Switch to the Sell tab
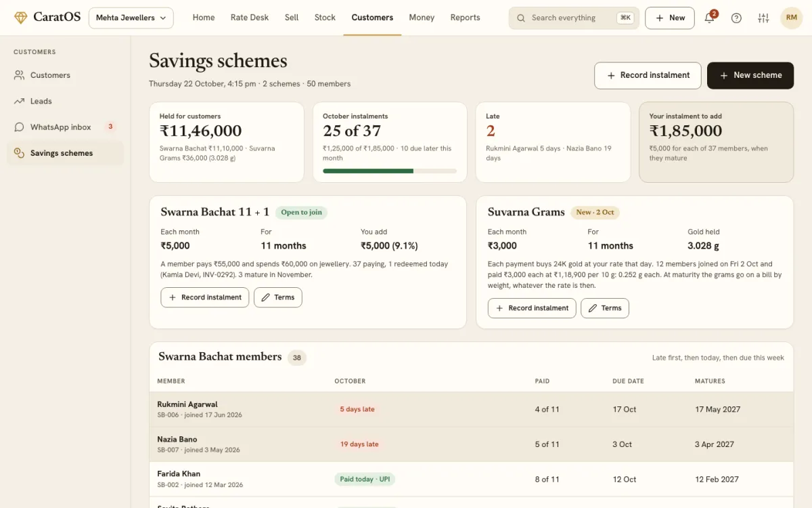 pyautogui.click(x=292, y=18)
